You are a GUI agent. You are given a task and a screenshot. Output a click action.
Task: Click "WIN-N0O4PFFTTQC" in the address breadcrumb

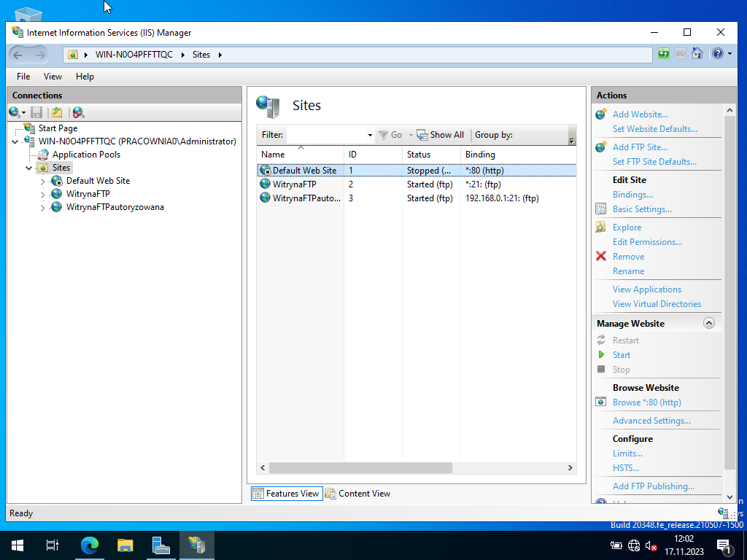point(134,54)
